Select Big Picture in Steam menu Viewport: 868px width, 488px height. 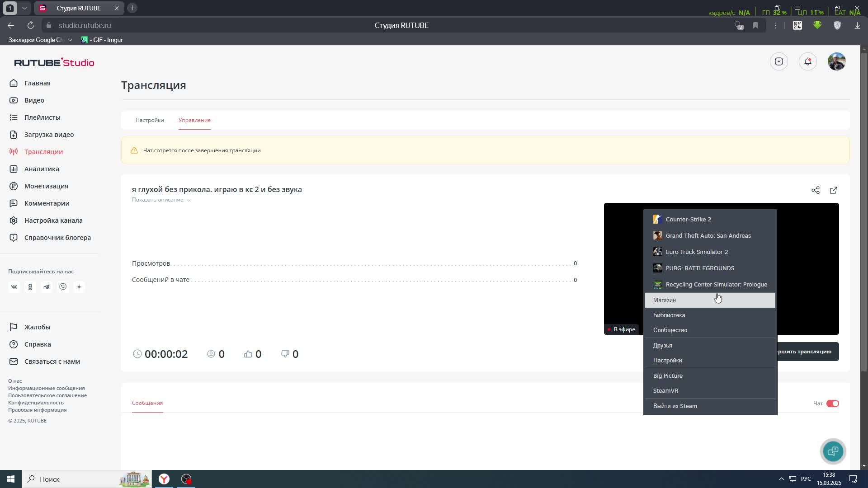click(710, 375)
